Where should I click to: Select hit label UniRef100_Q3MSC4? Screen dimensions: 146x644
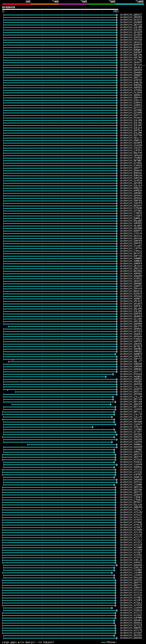click(x=131, y=588)
